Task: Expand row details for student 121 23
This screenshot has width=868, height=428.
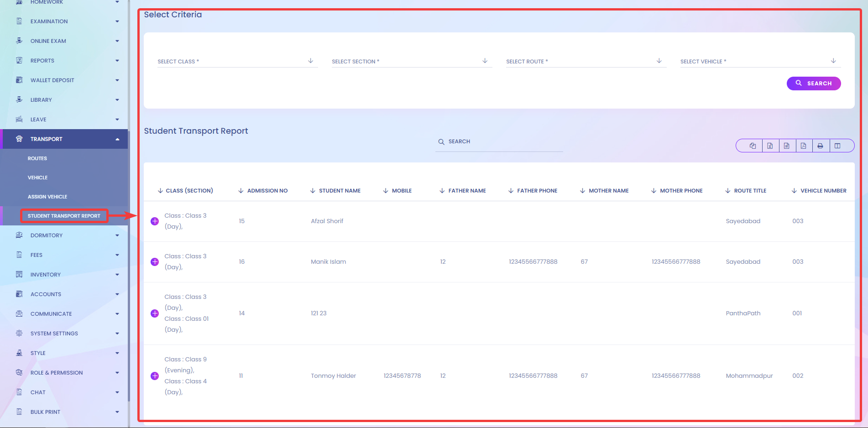Action: click(155, 313)
